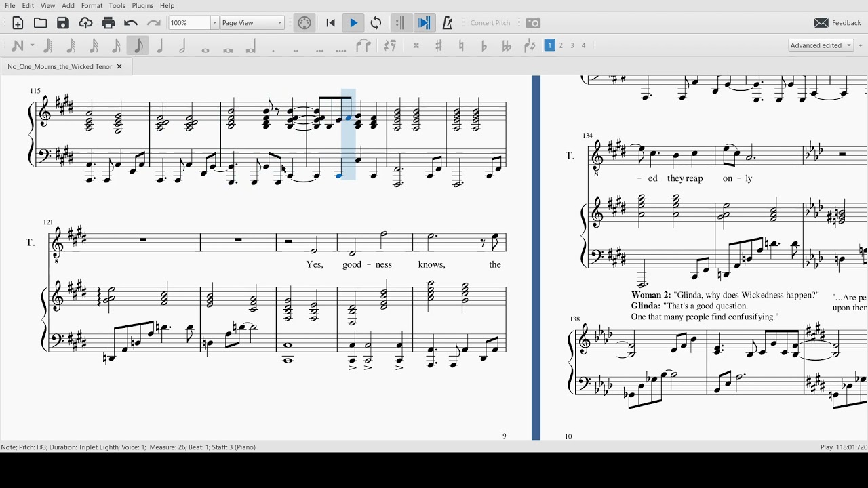Apply flat accidental
Image resolution: width=868 pixels, height=488 pixels.
tap(484, 45)
